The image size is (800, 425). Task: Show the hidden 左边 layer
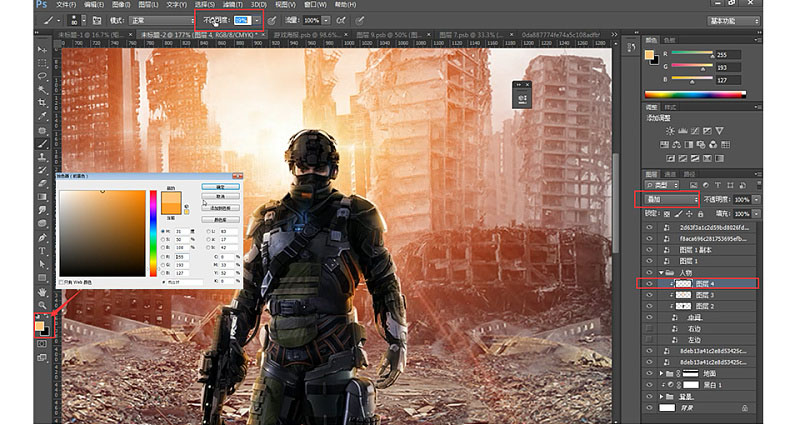[x=649, y=340]
